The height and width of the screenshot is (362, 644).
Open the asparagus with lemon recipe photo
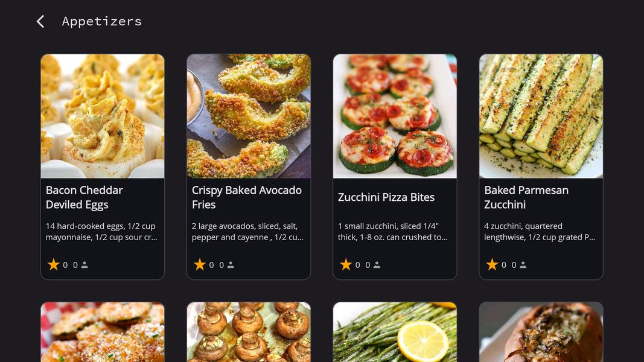pos(395,332)
